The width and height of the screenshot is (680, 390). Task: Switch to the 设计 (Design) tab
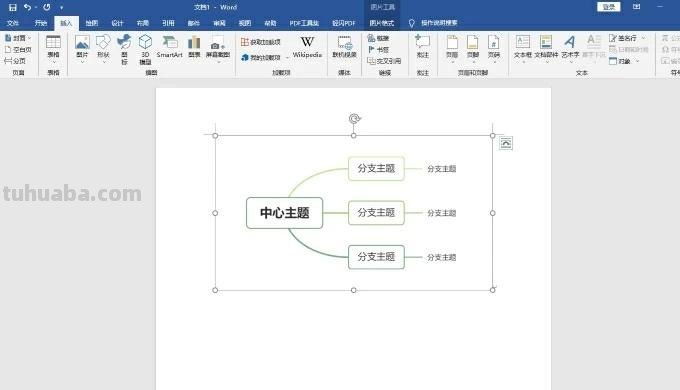(117, 23)
